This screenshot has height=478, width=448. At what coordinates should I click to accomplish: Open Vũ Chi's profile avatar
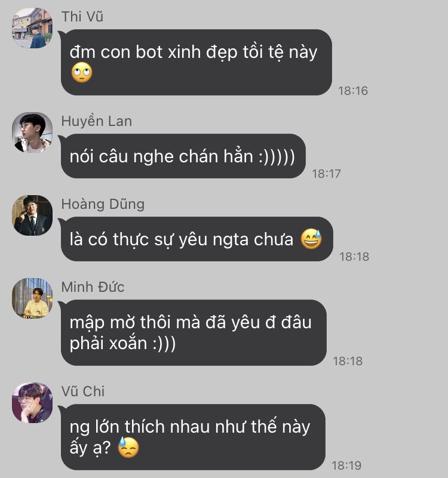pyautogui.click(x=32, y=403)
